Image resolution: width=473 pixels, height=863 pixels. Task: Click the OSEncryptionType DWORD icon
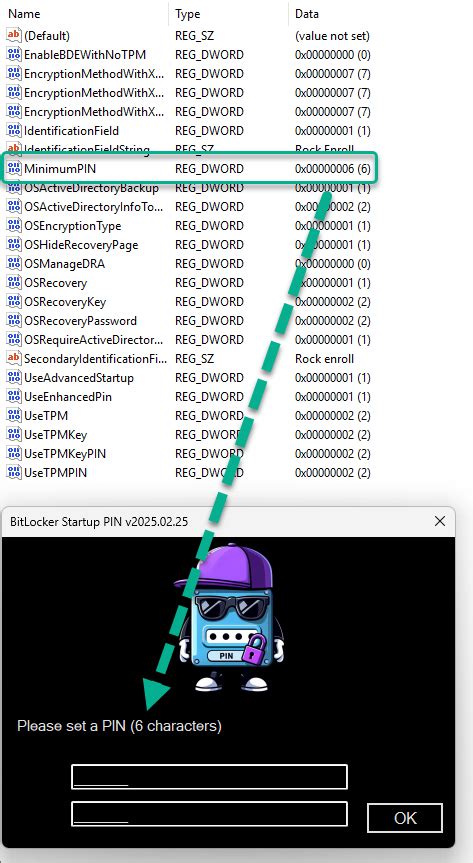[x=14, y=226]
